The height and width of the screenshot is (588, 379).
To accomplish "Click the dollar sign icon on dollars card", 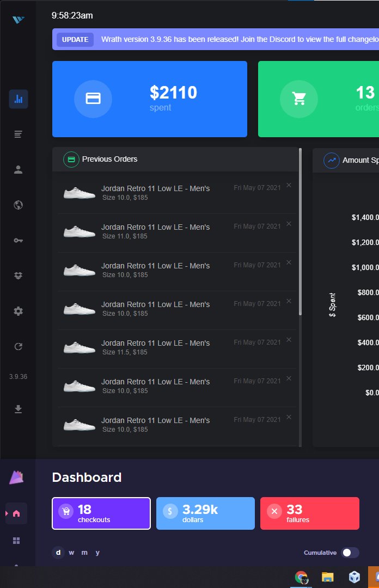I will point(170,511).
